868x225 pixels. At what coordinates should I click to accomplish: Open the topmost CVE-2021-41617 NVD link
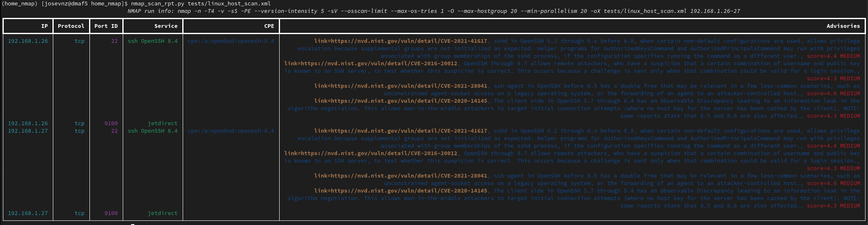click(x=400, y=41)
